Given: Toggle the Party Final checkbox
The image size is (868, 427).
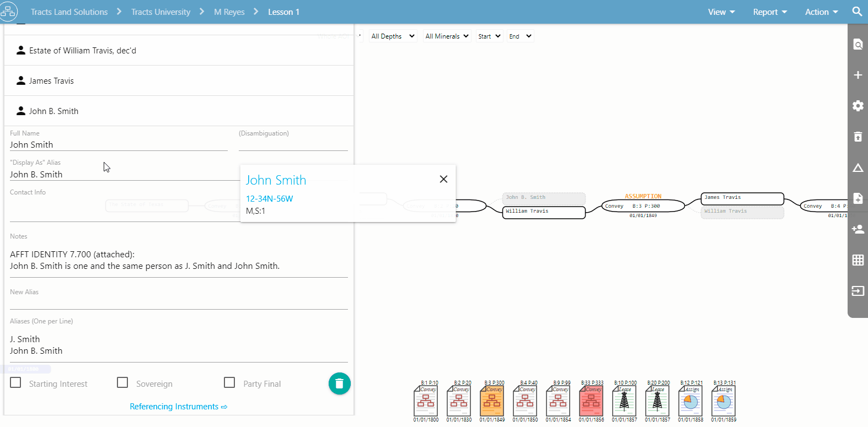Looking at the screenshot, I should point(230,382).
